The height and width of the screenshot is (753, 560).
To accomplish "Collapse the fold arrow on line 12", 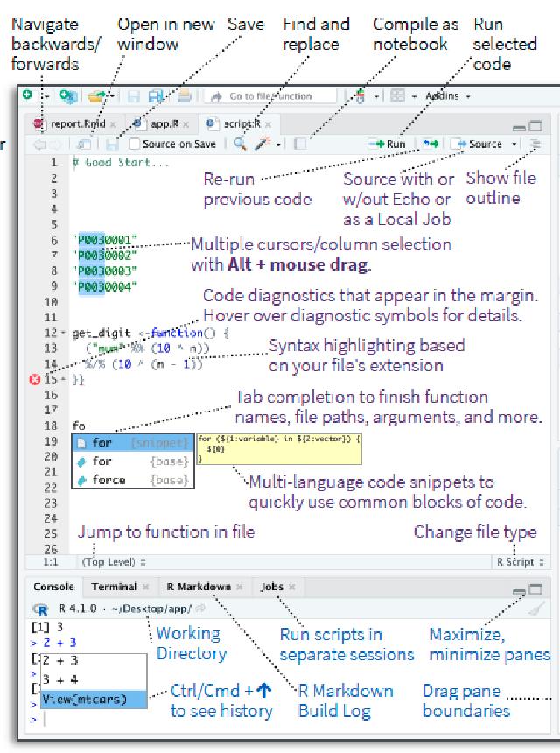I will (x=63, y=333).
